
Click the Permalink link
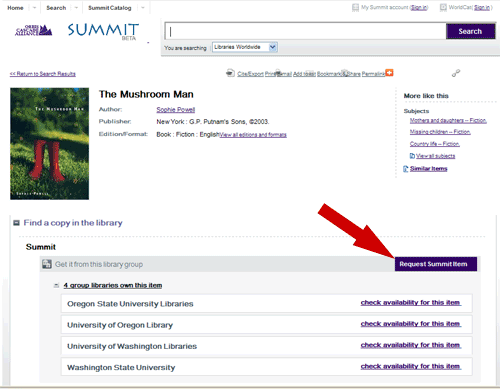(374, 74)
